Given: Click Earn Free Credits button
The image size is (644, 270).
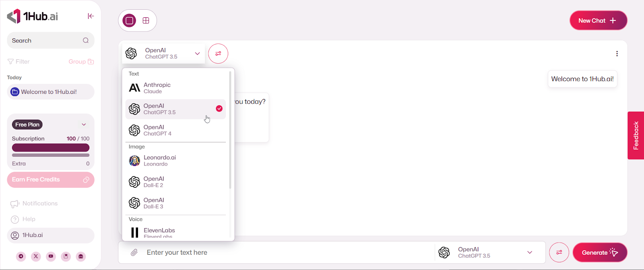Looking at the screenshot, I should coord(51,180).
